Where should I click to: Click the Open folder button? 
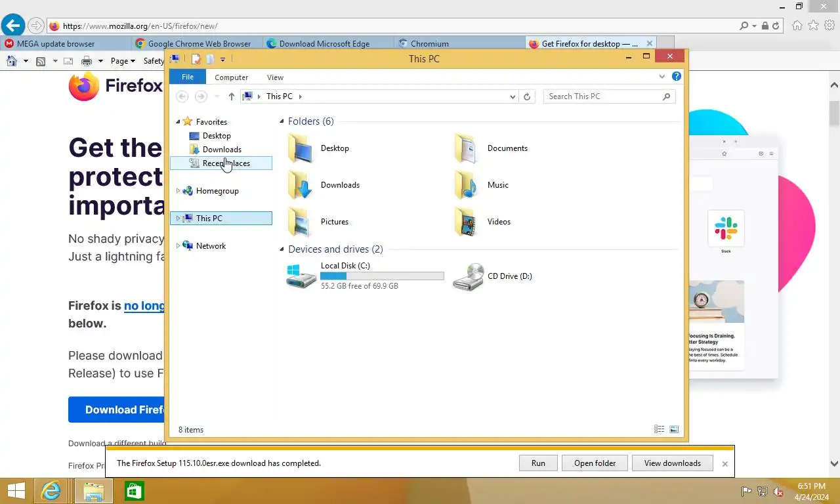[x=595, y=463]
